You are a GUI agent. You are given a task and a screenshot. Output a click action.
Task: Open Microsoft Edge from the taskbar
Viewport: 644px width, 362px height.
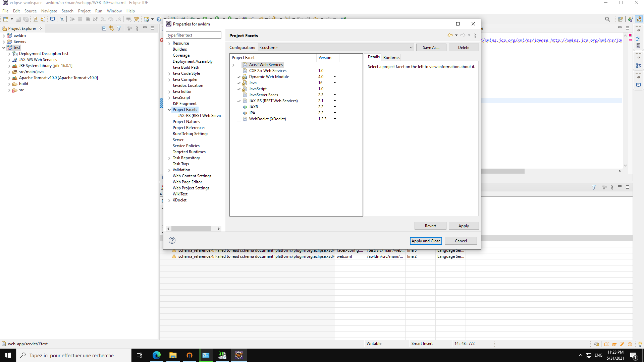click(157, 355)
